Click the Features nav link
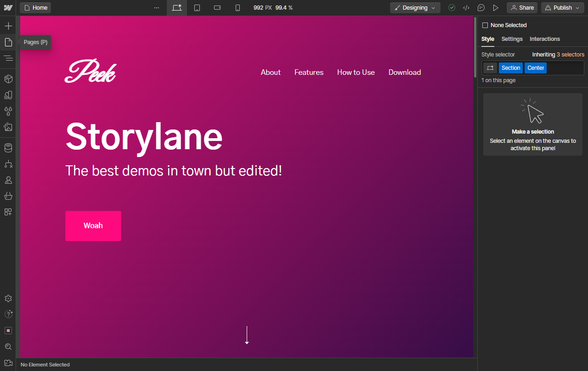 click(309, 73)
